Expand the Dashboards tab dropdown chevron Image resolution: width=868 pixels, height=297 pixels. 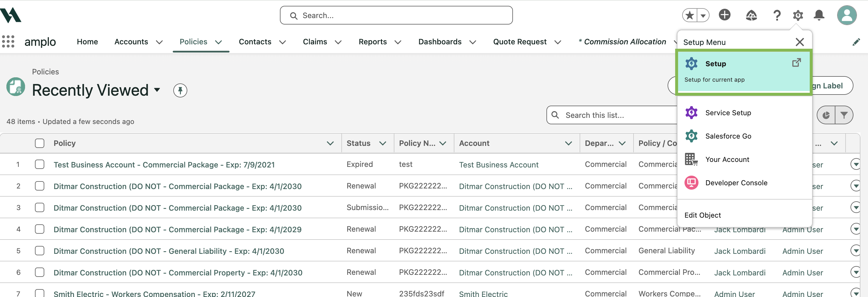[x=473, y=42]
